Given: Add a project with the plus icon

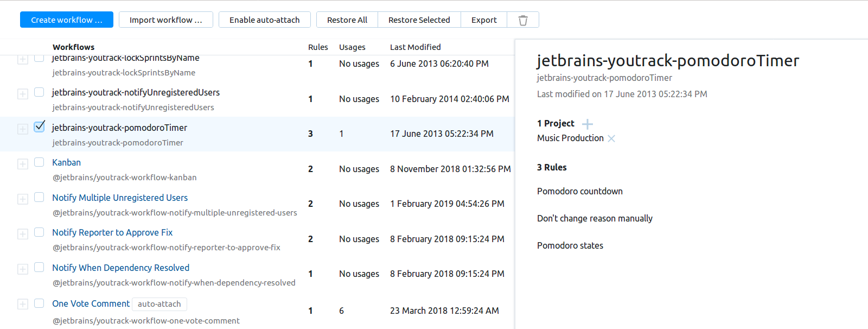Looking at the screenshot, I should [587, 124].
